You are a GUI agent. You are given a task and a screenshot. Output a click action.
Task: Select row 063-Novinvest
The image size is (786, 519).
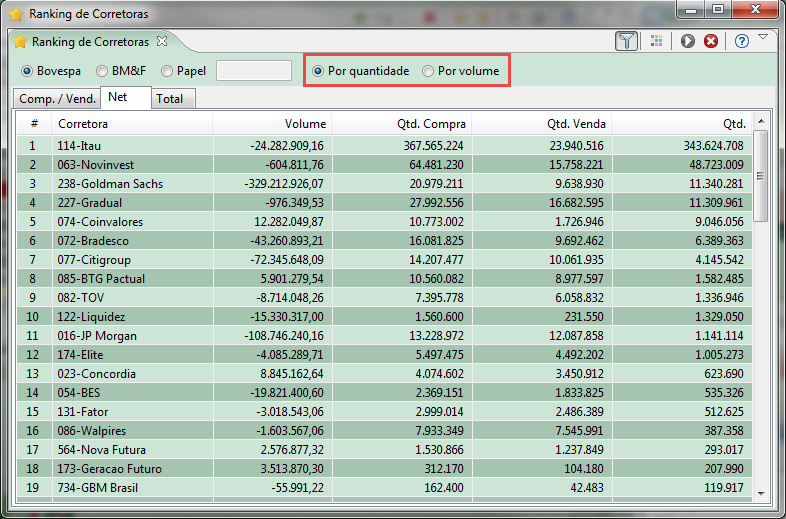point(384,164)
